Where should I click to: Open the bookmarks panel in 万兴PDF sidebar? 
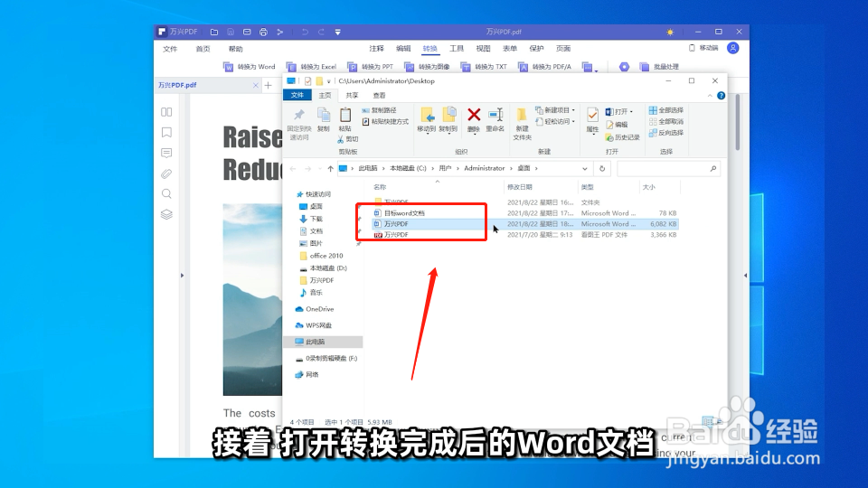tap(166, 132)
